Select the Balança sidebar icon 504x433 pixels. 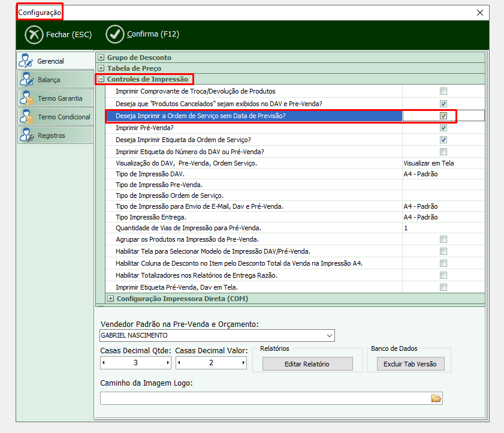coord(26,80)
